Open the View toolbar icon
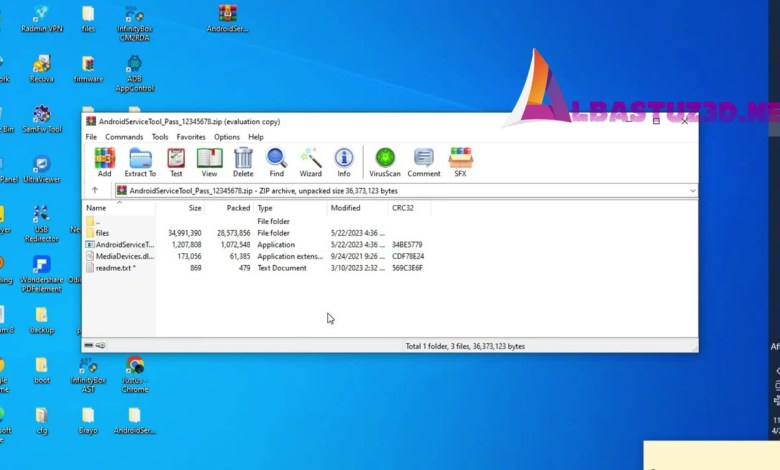780x470 pixels. [209, 162]
